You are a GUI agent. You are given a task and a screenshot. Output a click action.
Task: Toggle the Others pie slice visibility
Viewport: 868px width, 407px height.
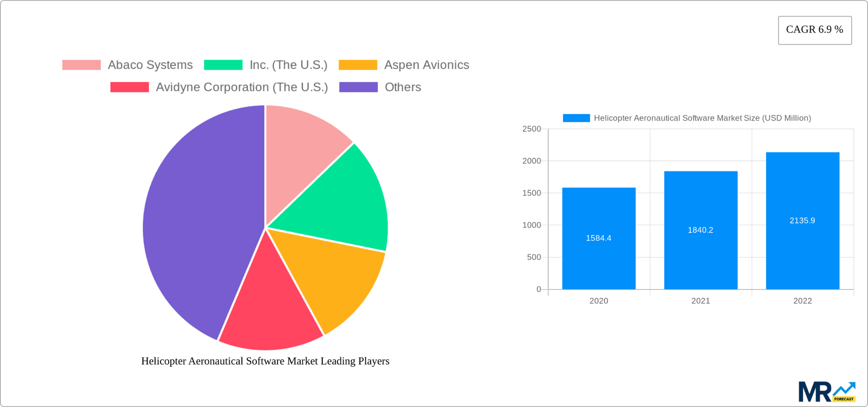point(359,87)
